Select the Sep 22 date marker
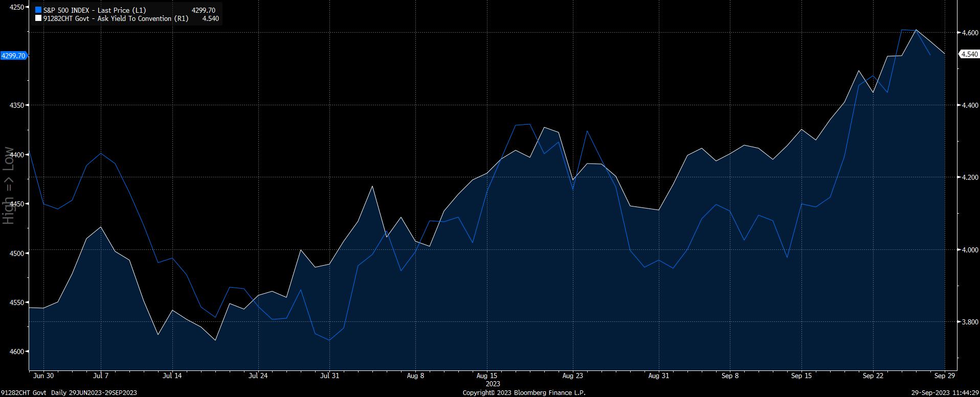This screenshot has width=980, height=397. pos(872,376)
